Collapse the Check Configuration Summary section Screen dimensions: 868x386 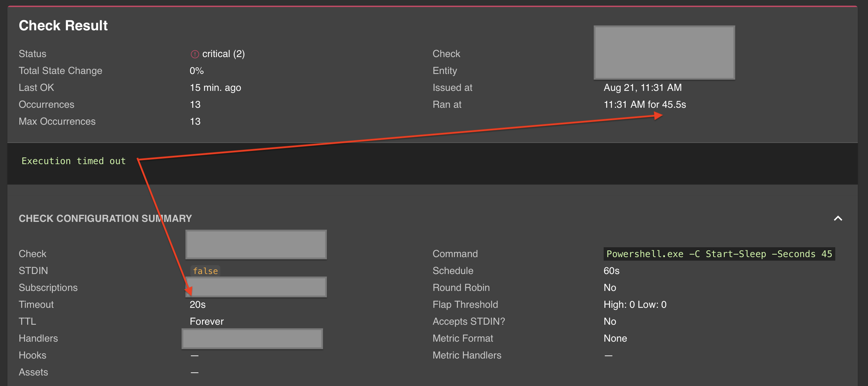click(x=839, y=219)
